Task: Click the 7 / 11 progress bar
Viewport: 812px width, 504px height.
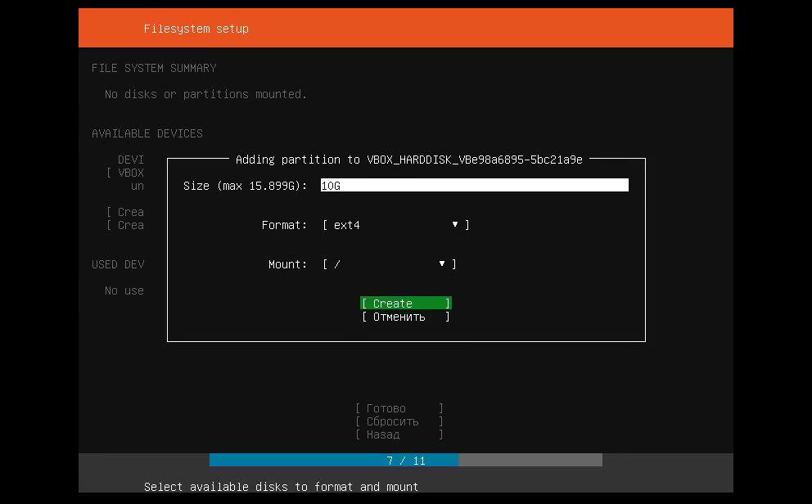Action: click(x=406, y=461)
